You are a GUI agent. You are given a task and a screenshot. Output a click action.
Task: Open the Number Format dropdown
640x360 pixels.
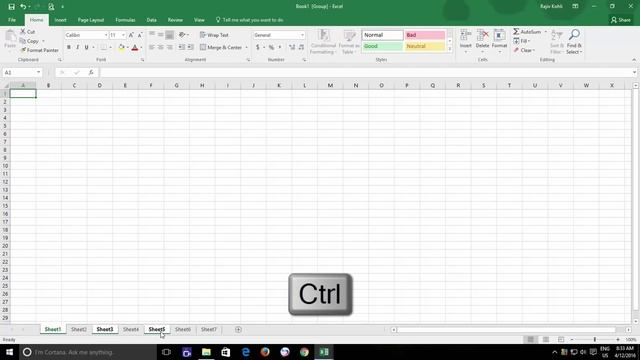302,35
